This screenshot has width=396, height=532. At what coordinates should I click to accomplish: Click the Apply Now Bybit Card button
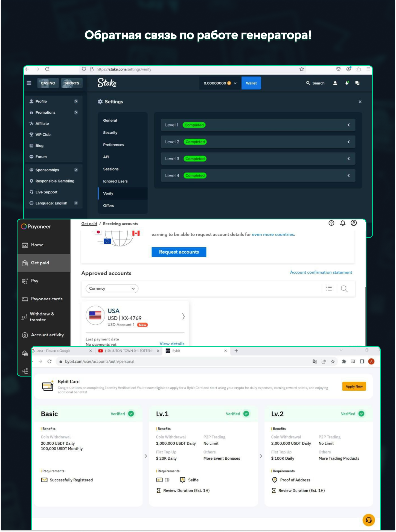[x=354, y=386]
